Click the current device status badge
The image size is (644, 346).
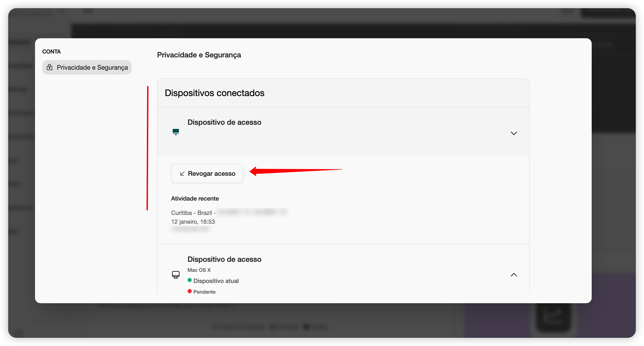pos(213,280)
